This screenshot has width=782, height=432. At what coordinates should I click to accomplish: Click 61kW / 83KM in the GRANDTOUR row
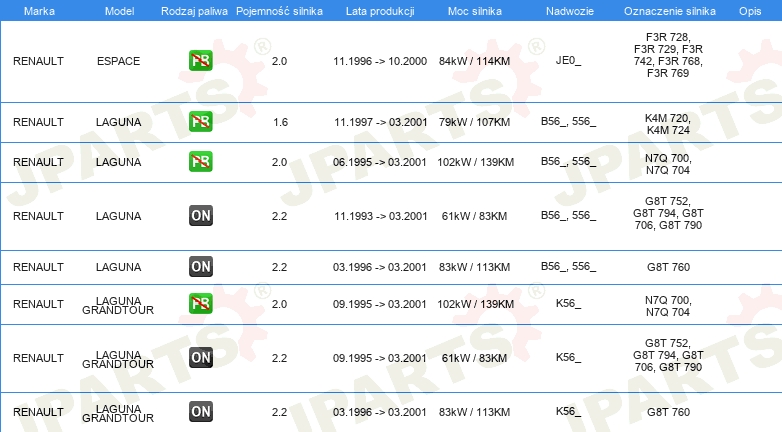pyautogui.click(x=474, y=358)
